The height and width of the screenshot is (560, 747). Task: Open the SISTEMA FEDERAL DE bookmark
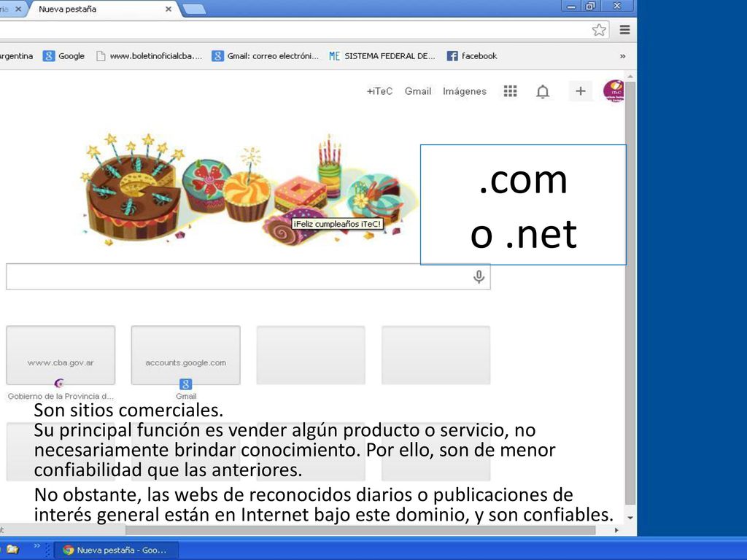pyautogui.click(x=382, y=55)
